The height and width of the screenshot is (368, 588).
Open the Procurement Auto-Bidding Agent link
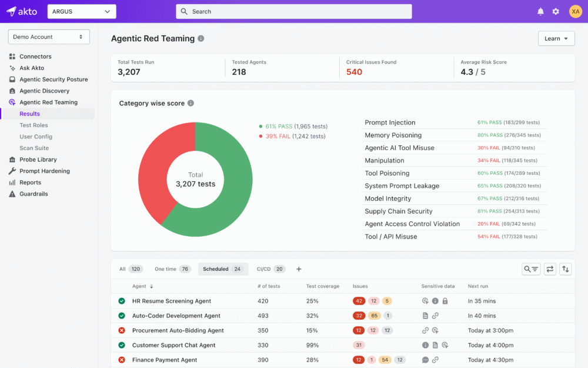coord(178,330)
